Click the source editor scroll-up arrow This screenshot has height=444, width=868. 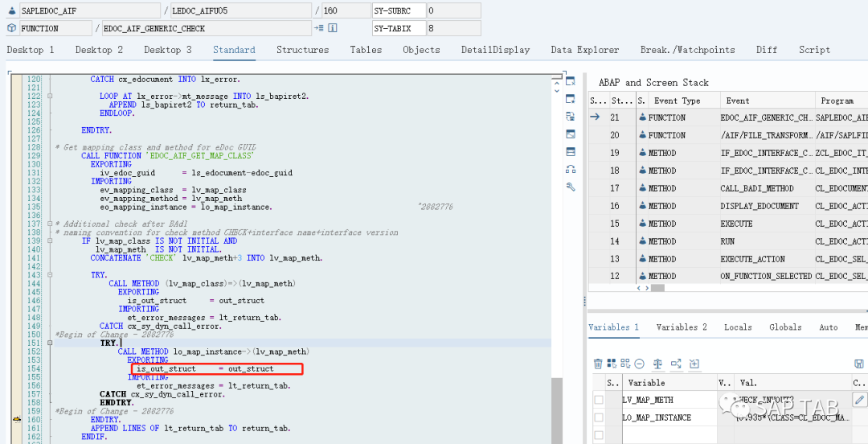pos(556,81)
